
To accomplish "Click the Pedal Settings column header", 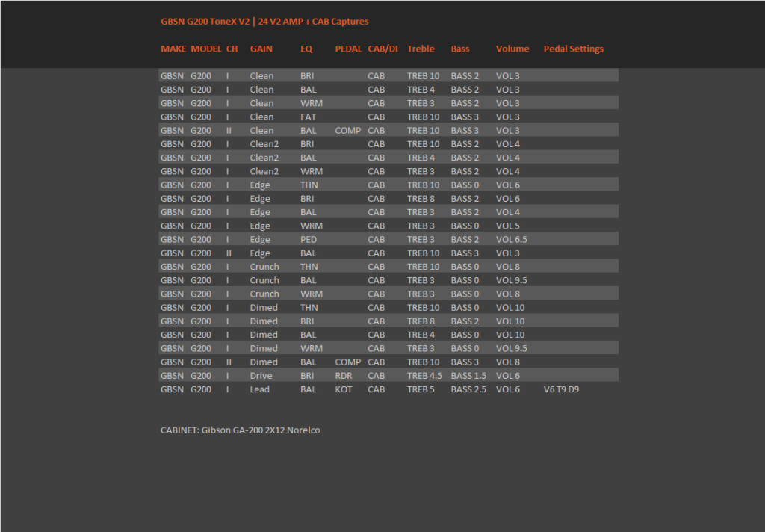I will [573, 49].
